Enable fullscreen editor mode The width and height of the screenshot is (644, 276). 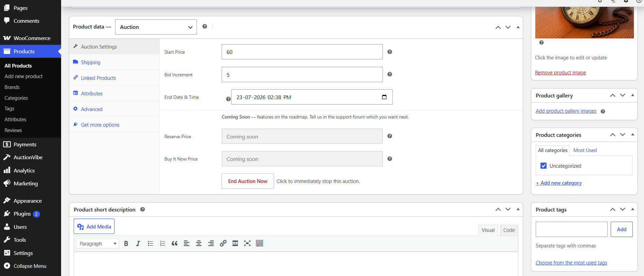pyautogui.click(x=247, y=243)
